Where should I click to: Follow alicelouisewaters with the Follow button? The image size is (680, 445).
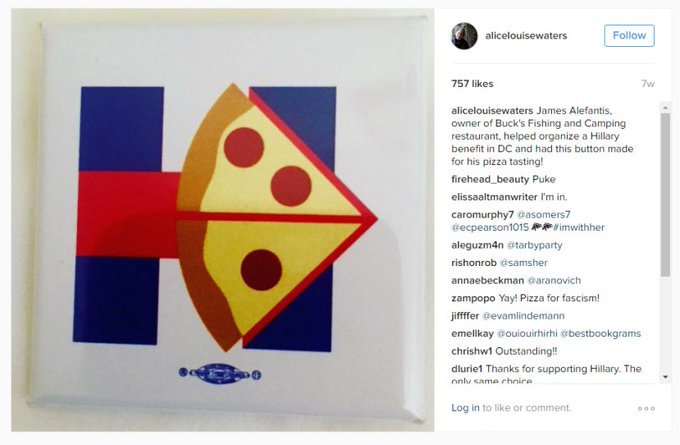pos(629,36)
